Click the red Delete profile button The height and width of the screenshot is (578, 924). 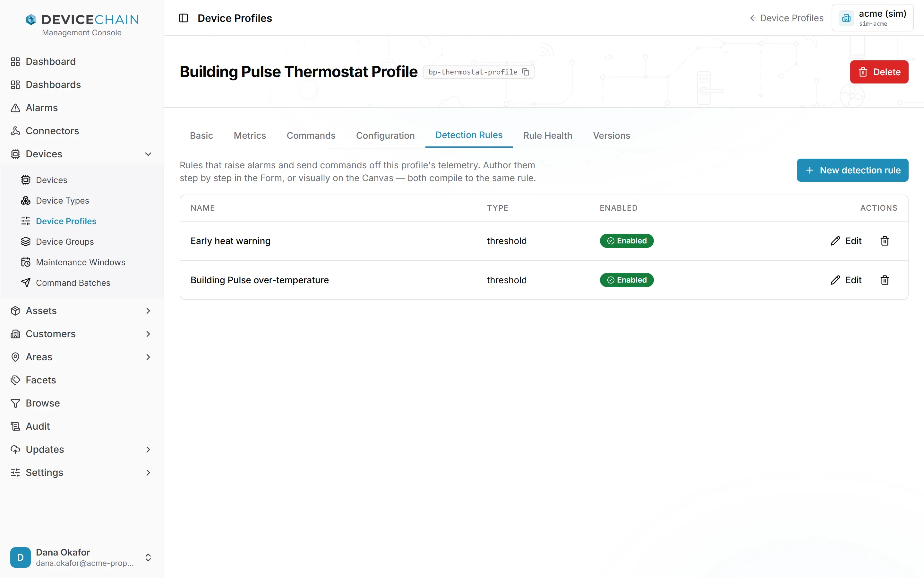tap(879, 72)
